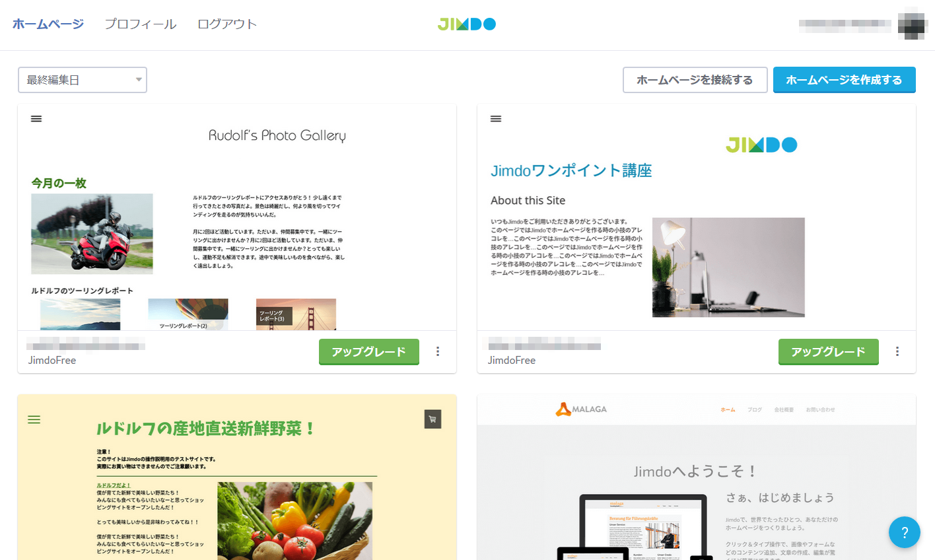Upgrade the Rudolf's Photo Gallery site
This screenshot has width=935, height=560.
369,352
